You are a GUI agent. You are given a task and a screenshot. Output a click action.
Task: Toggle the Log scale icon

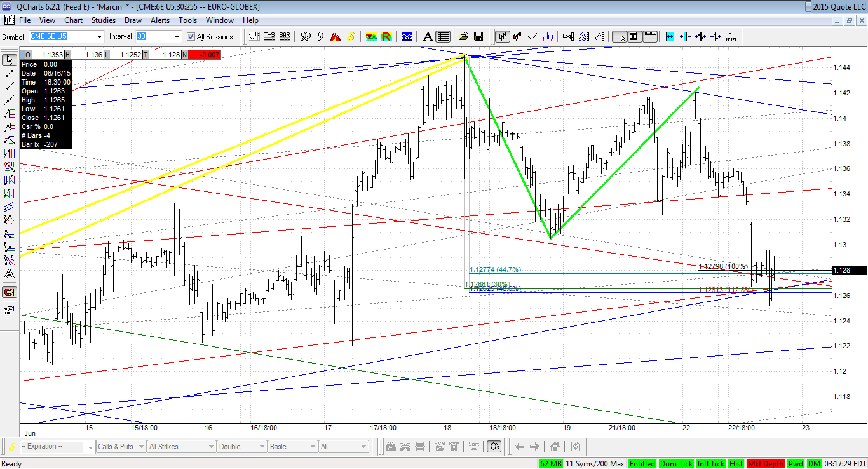568,37
